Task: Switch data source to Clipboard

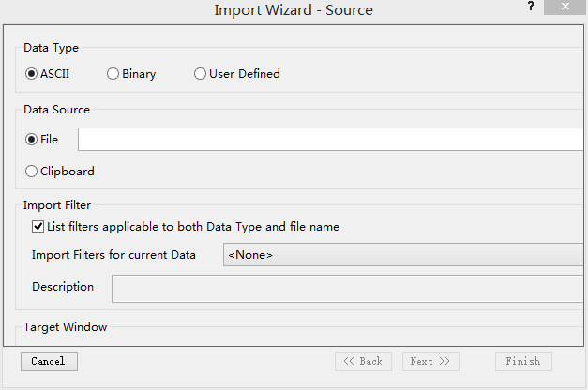Action: coord(32,172)
